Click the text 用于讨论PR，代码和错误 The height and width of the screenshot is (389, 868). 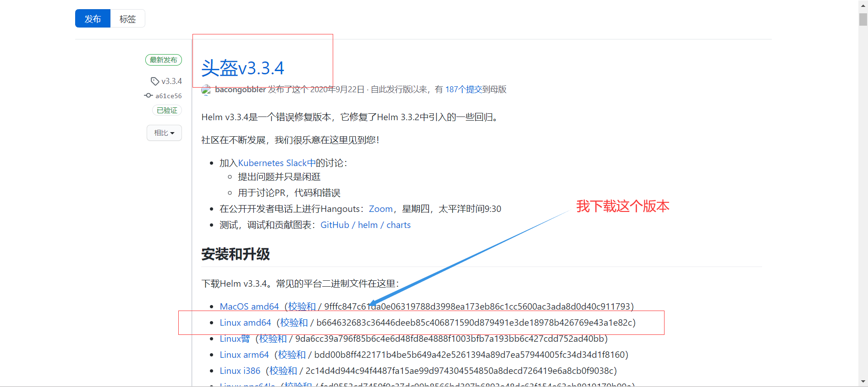(x=289, y=193)
